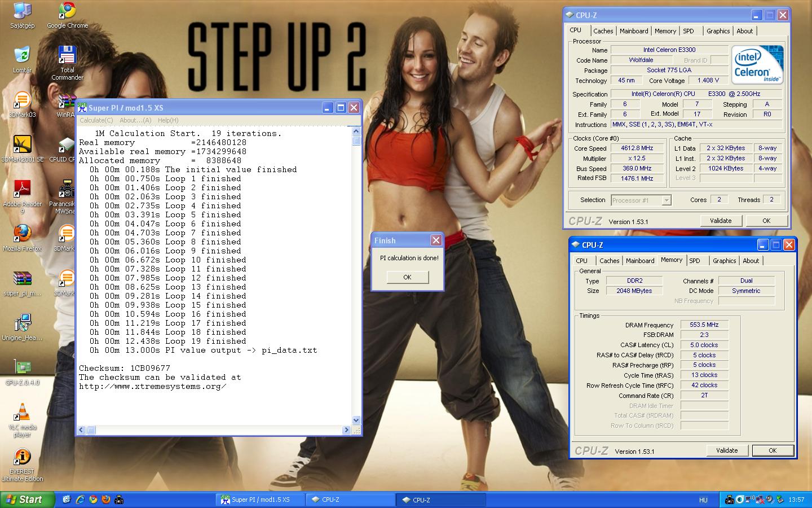Select the Total Commander desktop icon
The width and height of the screenshot is (812, 508).
point(67,63)
